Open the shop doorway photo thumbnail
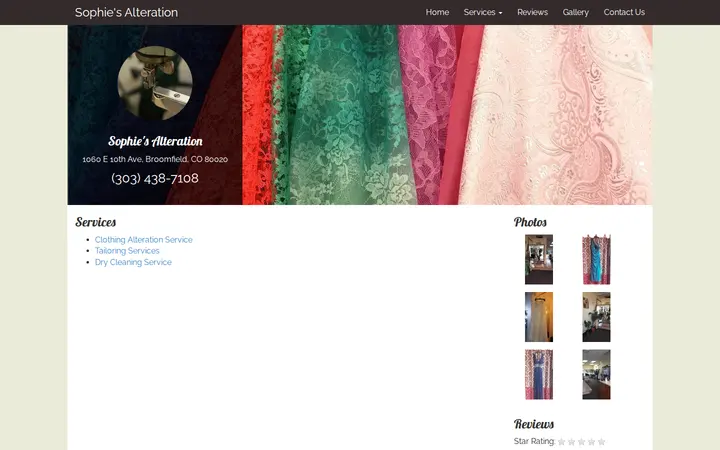720x450 pixels. coord(539,259)
